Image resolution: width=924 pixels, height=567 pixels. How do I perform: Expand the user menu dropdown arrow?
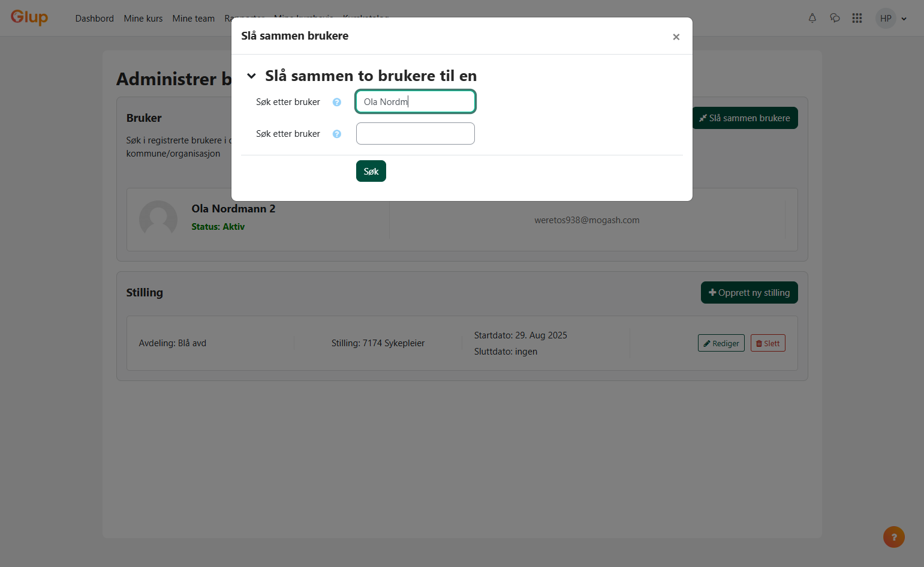tap(904, 19)
